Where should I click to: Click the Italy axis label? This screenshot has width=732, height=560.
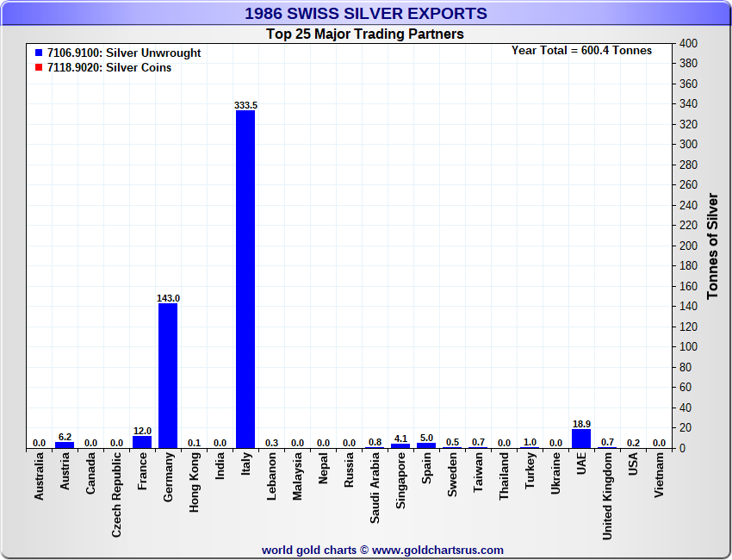click(245, 464)
